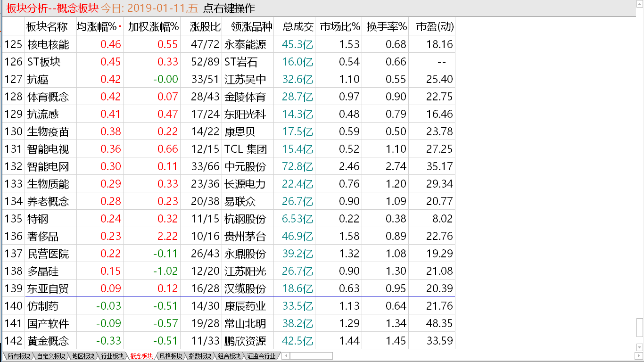The image size is (644, 362).
Task: Select the 多晶硅 row
Action: (229, 271)
